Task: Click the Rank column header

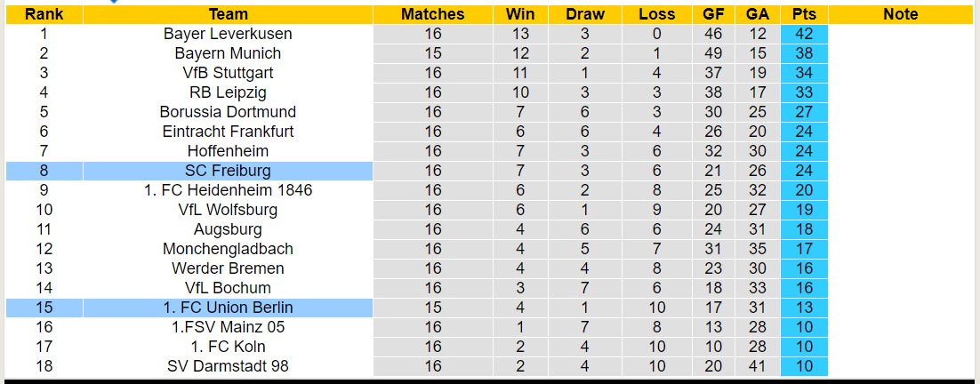Action: coord(44,14)
